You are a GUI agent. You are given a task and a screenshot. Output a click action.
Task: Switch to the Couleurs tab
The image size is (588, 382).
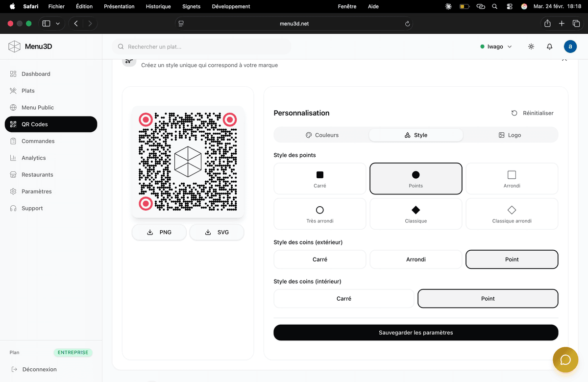[322, 135]
